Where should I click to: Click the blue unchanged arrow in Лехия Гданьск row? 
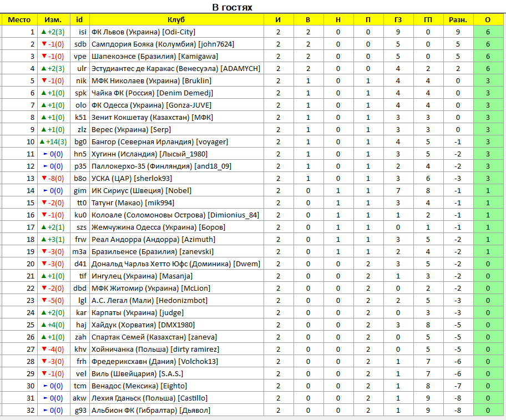point(46,398)
